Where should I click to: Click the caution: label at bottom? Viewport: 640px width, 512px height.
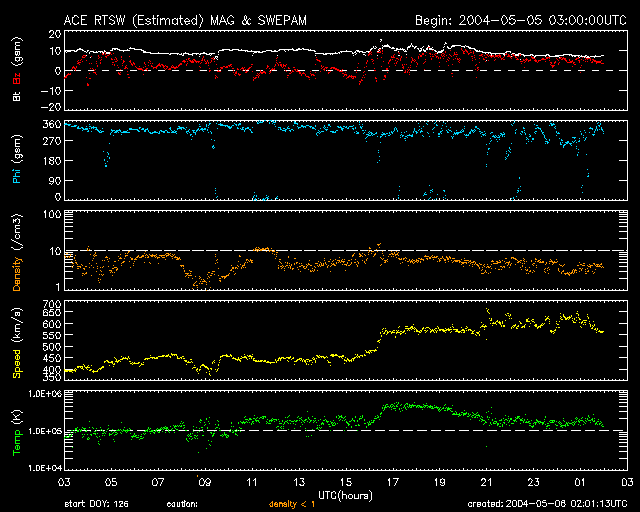click(x=181, y=504)
